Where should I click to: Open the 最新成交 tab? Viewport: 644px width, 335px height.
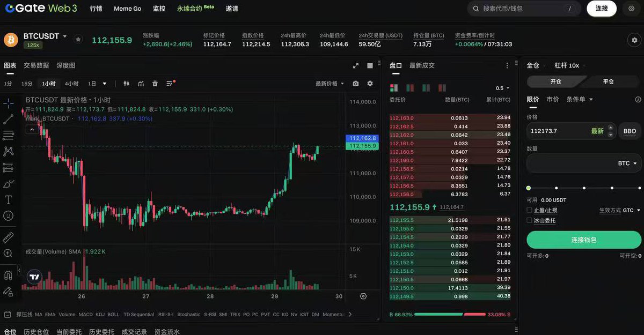coord(422,65)
